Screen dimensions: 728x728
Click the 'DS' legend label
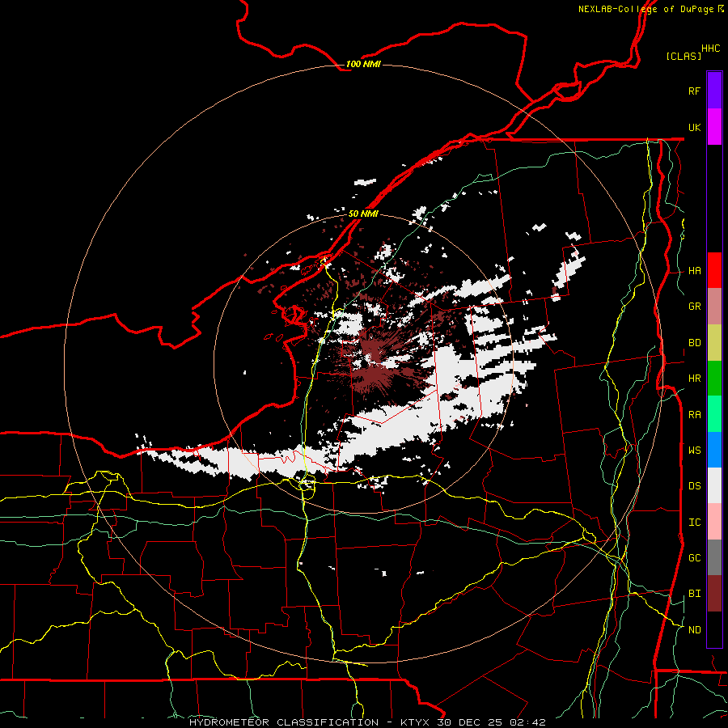[x=695, y=486]
